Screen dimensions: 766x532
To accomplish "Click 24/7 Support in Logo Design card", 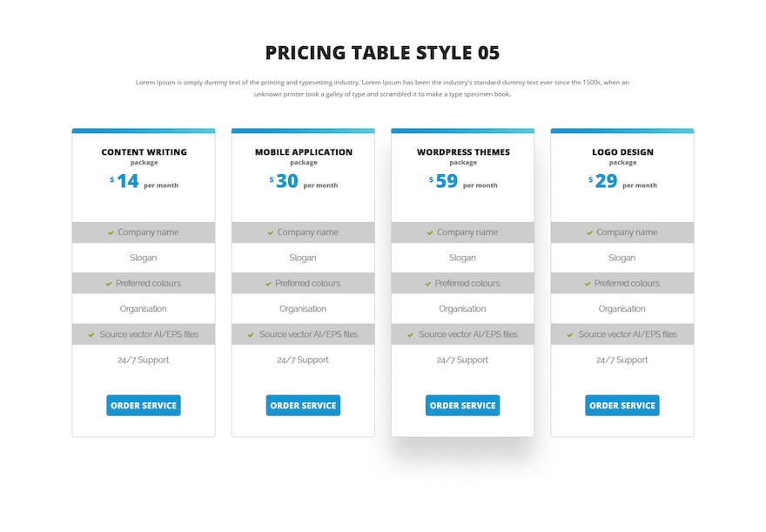I will (622, 360).
